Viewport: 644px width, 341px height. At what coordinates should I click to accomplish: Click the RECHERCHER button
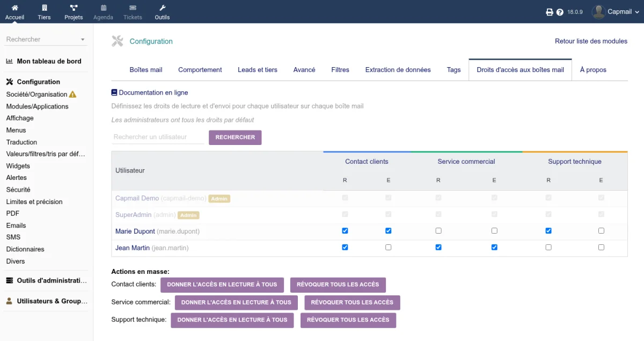(235, 137)
